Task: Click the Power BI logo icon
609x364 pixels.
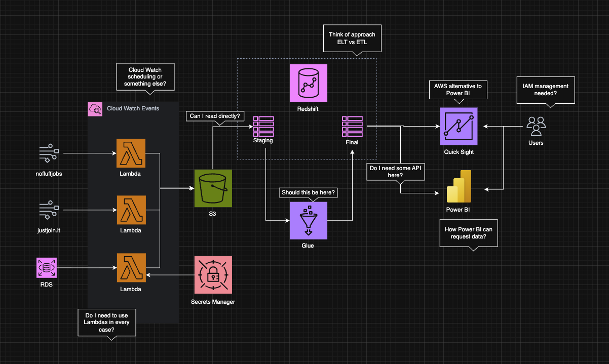Action: (459, 186)
